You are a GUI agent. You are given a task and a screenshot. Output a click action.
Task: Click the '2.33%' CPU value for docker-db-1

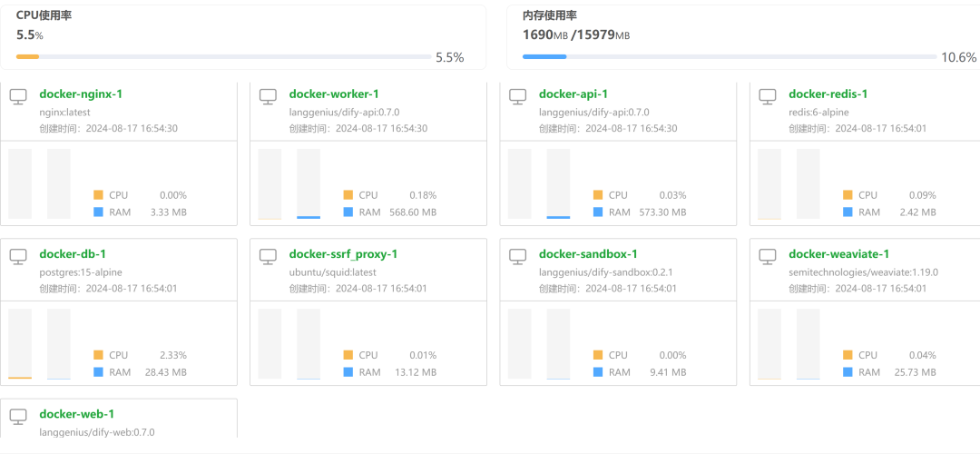(173, 355)
